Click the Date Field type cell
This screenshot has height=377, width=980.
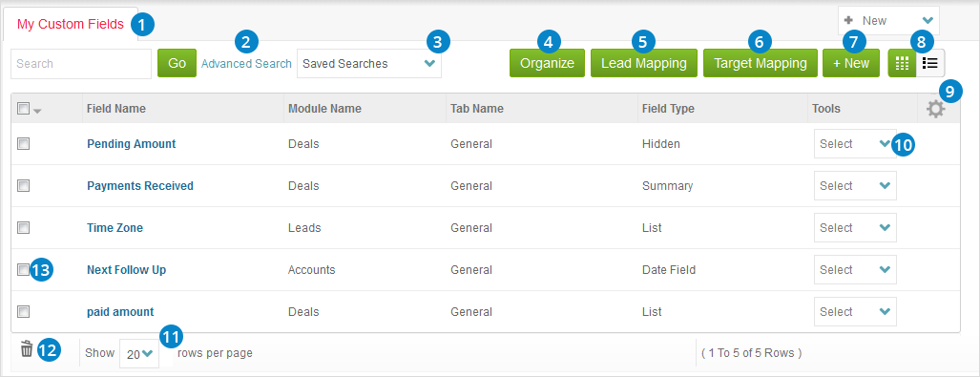[x=669, y=269]
